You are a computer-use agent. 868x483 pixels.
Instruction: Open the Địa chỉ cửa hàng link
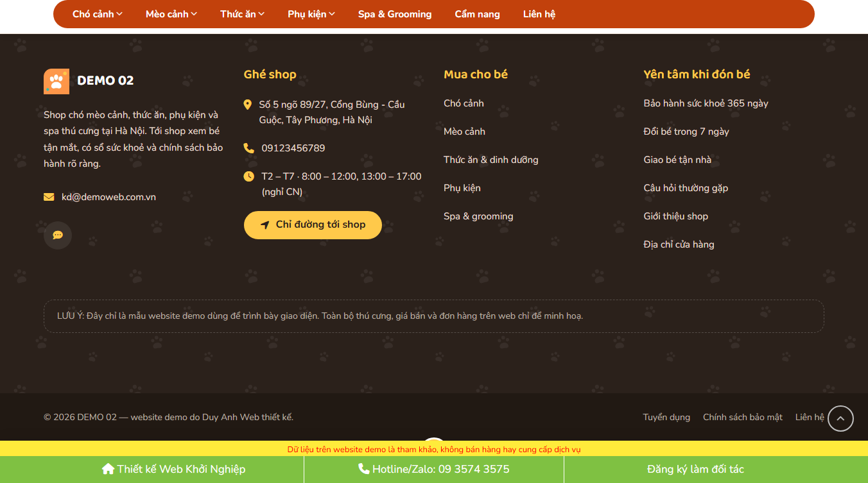[x=679, y=244]
